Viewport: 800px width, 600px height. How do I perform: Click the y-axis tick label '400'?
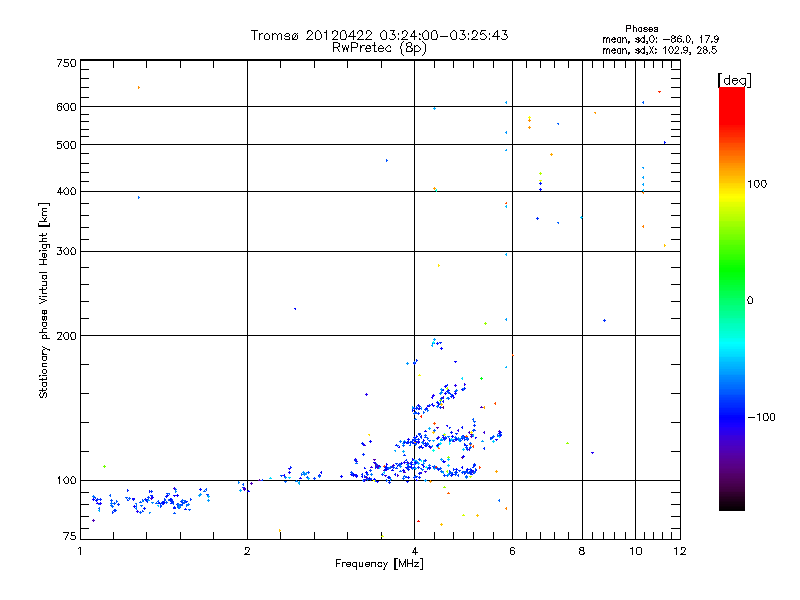[66, 192]
